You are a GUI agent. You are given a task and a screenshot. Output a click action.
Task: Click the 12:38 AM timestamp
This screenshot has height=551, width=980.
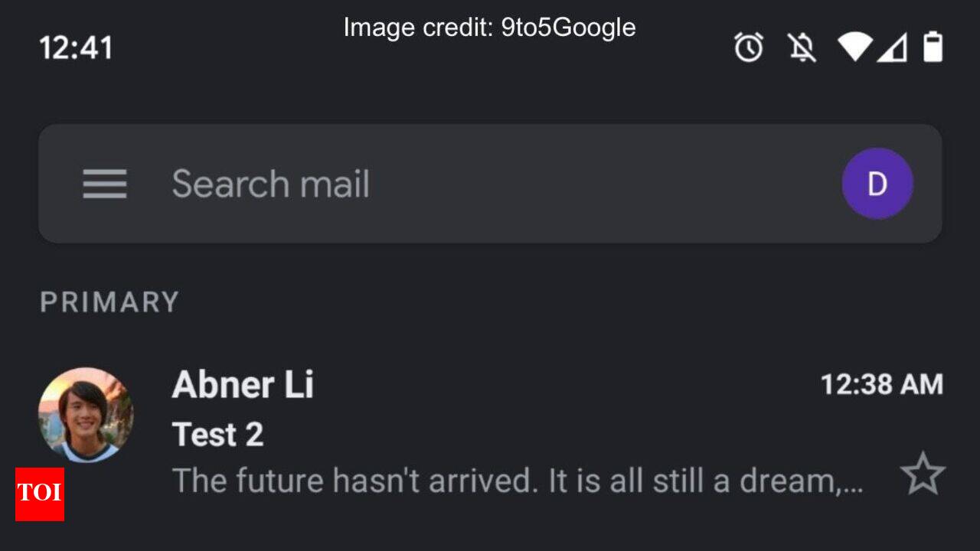[881, 384]
